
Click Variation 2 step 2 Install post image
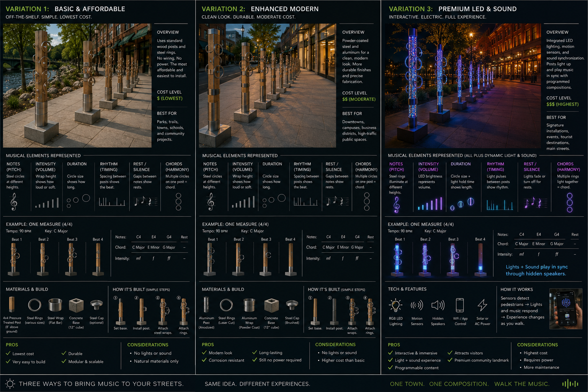pyautogui.click(x=334, y=311)
